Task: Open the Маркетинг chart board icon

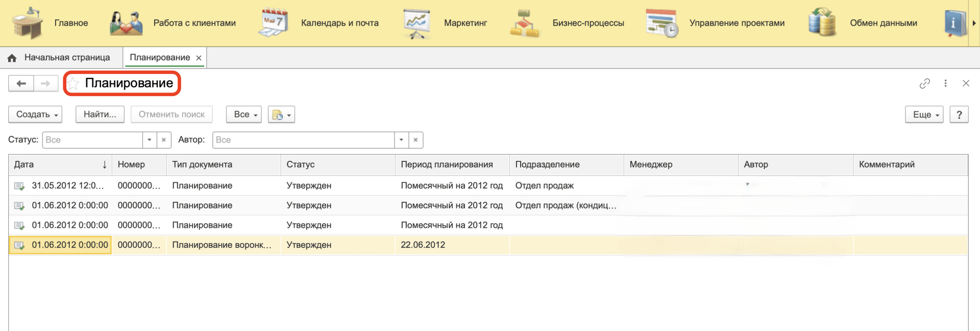Action: 417,23
